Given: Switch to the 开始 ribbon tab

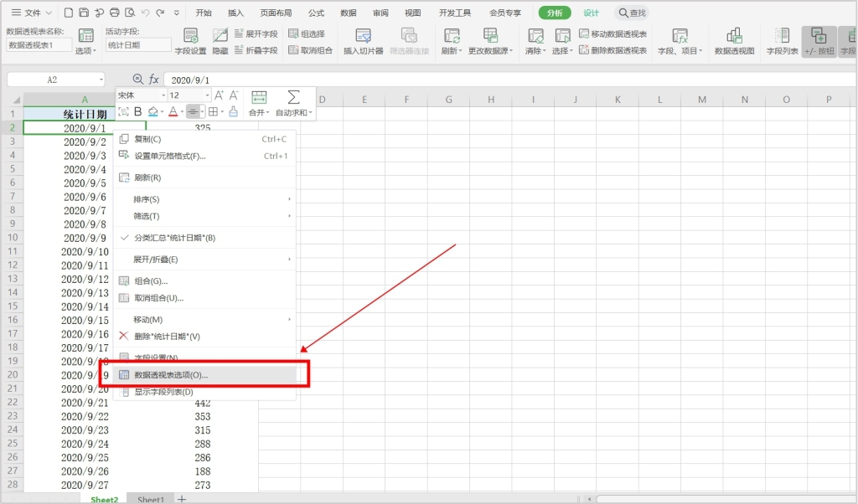Looking at the screenshot, I should [204, 13].
